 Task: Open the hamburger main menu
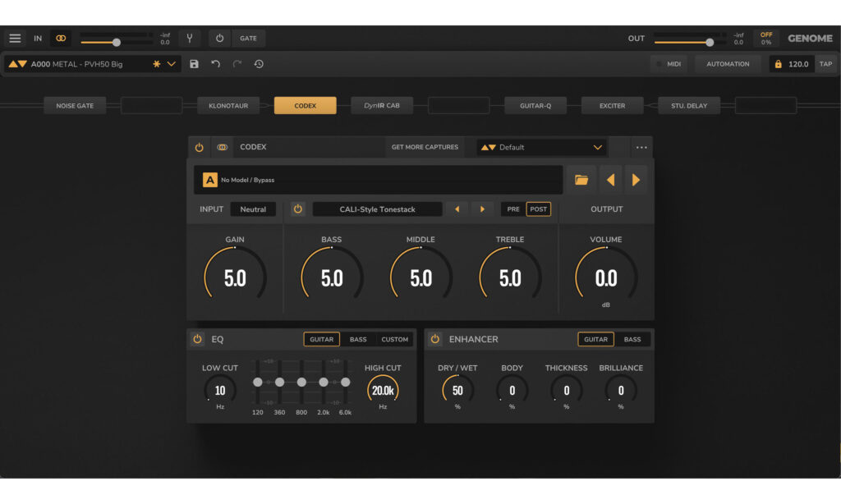[15, 39]
